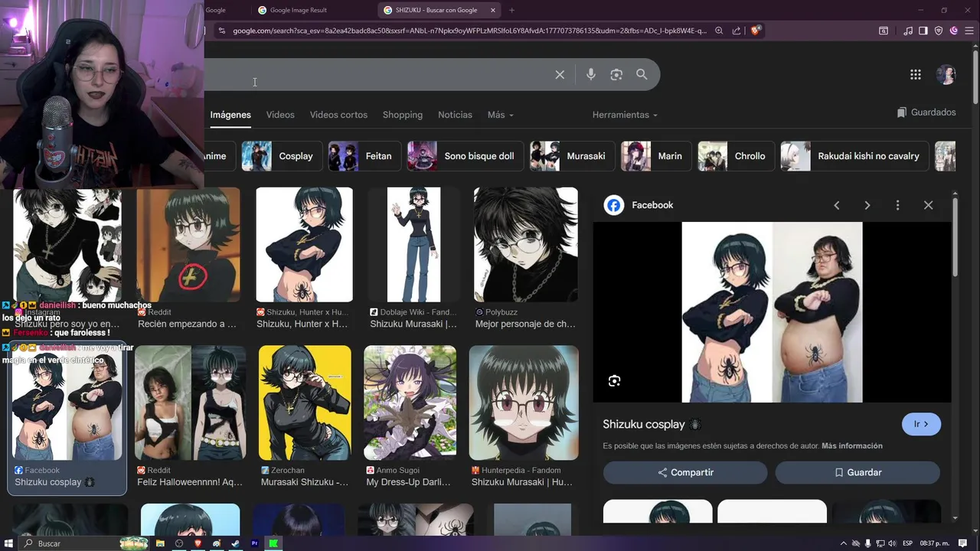Viewport: 980px width, 551px height.
Task: Show previous image in the preview panel
Action: [837, 205]
